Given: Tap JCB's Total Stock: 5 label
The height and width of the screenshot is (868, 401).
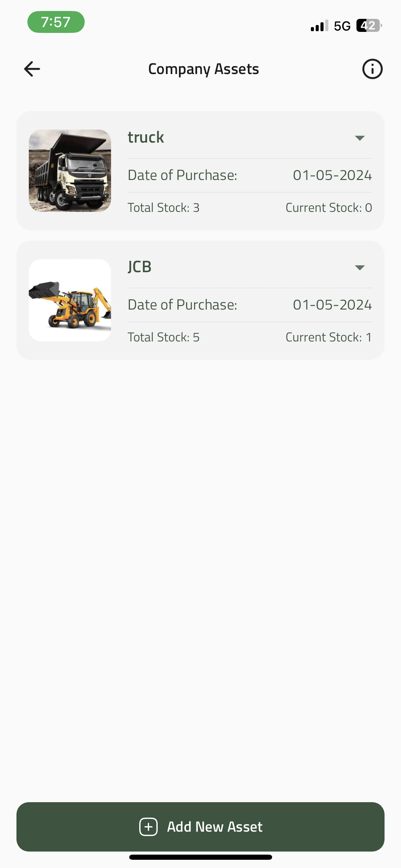Looking at the screenshot, I should tap(163, 337).
